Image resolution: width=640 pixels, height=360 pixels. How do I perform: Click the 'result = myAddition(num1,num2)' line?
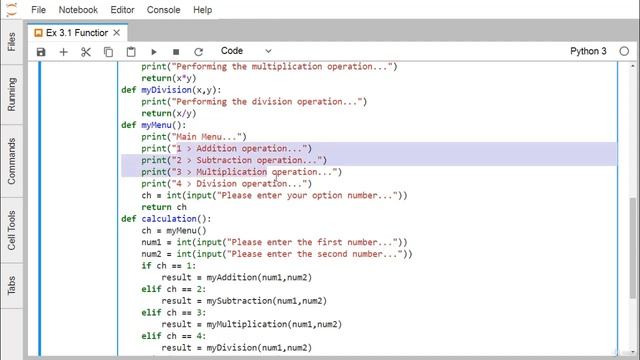(x=237, y=278)
